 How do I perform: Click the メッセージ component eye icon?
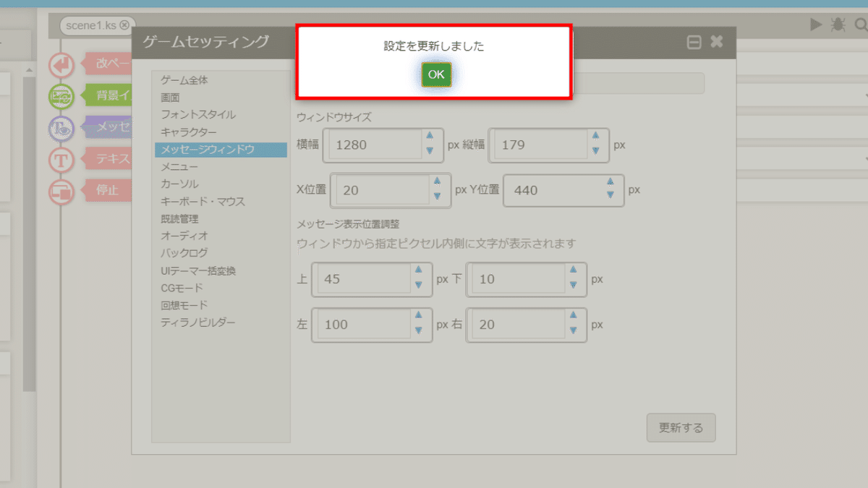pyautogui.click(x=62, y=128)
